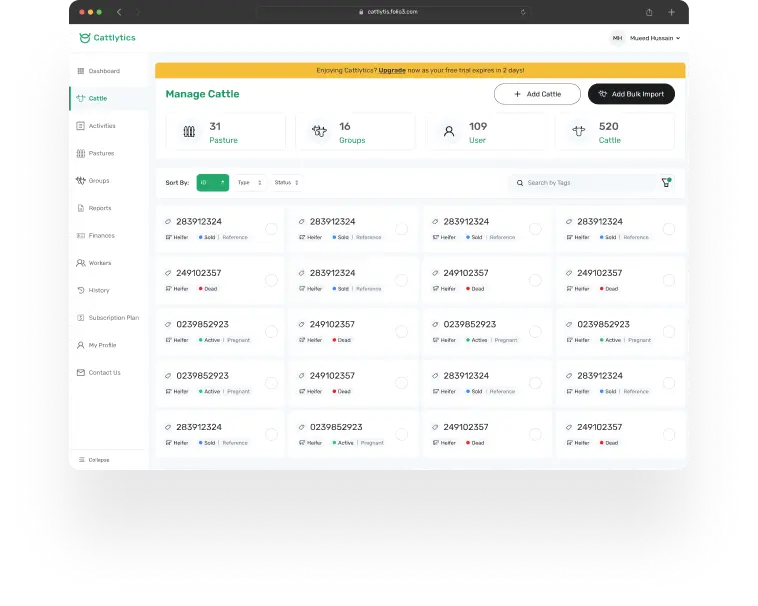The image size is (758, 606).
Task: Open the Dashboard icon in sidebar
Action: point(80,71)
